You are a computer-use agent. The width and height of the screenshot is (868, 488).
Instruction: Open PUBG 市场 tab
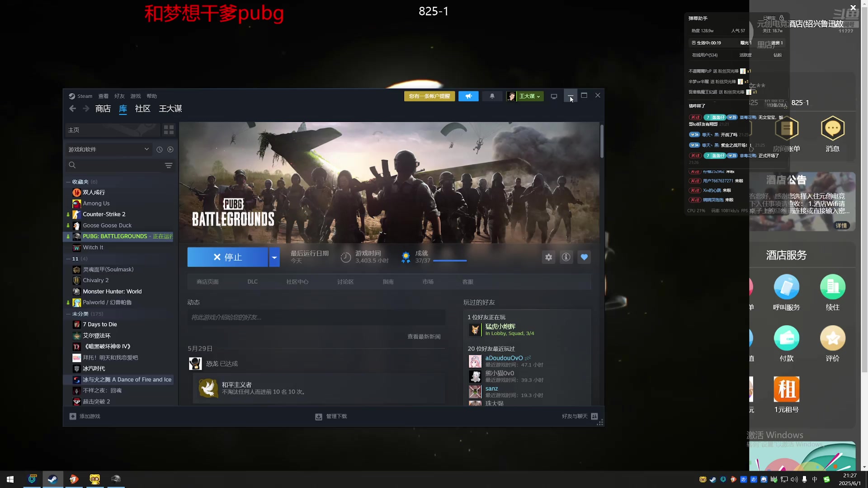428,282
